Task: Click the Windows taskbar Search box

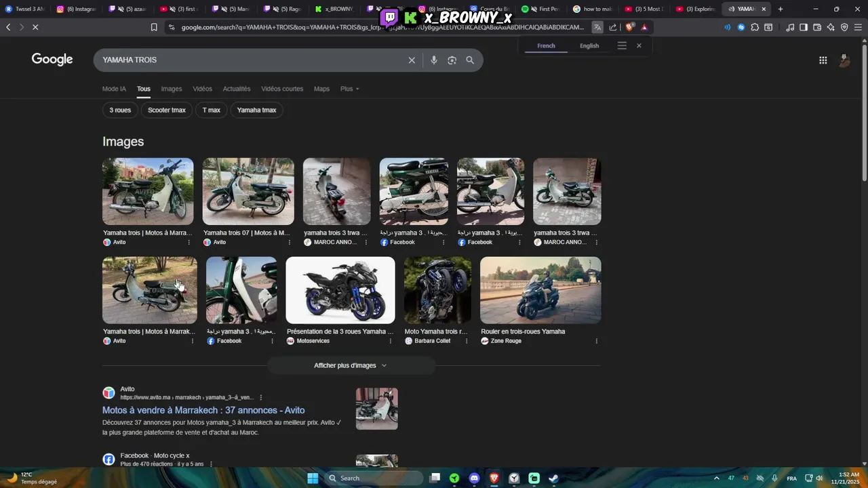Action: tap(373, 478)
